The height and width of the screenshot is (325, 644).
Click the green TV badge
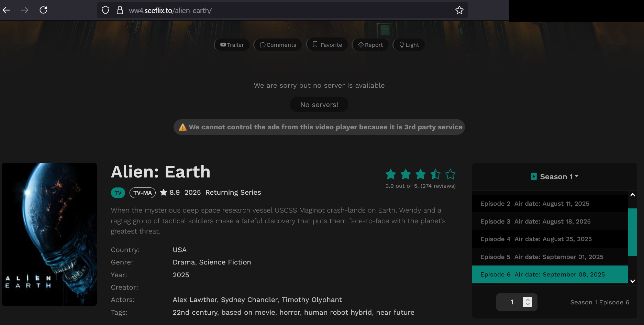(118, 193)
